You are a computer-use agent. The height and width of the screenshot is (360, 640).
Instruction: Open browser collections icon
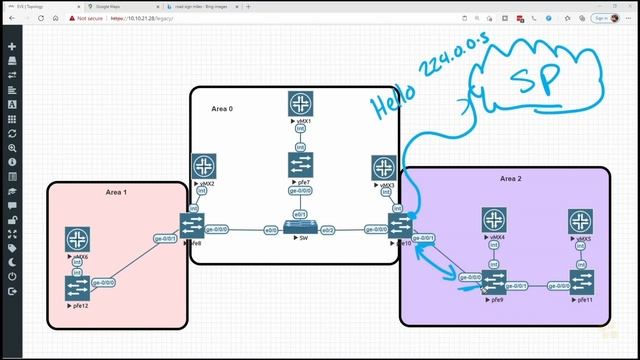pos(582,18)
